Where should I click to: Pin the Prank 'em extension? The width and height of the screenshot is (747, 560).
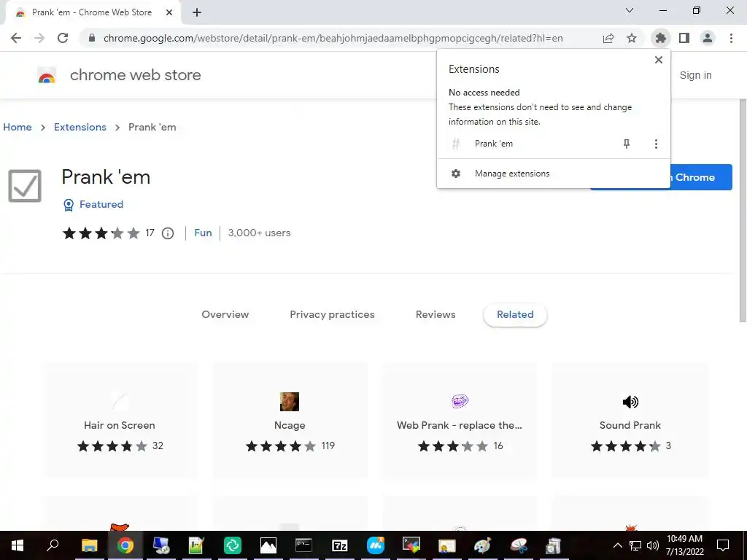pos(627,144)
